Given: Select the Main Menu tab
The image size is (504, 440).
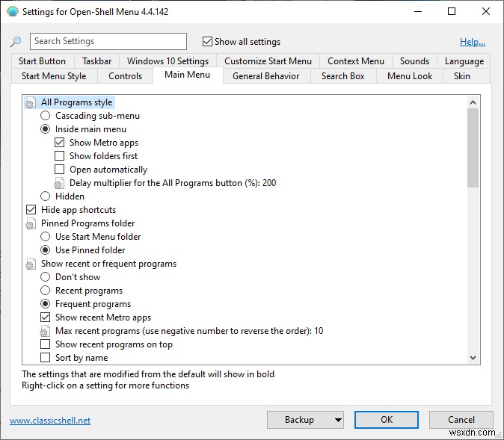Looking at the screenshot, I should point(188,75).
